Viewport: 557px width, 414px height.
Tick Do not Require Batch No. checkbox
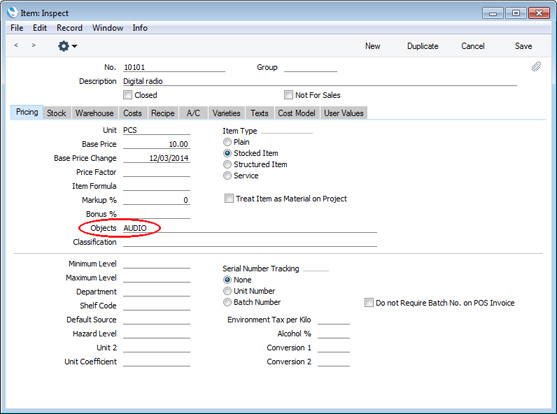point(369,303)
